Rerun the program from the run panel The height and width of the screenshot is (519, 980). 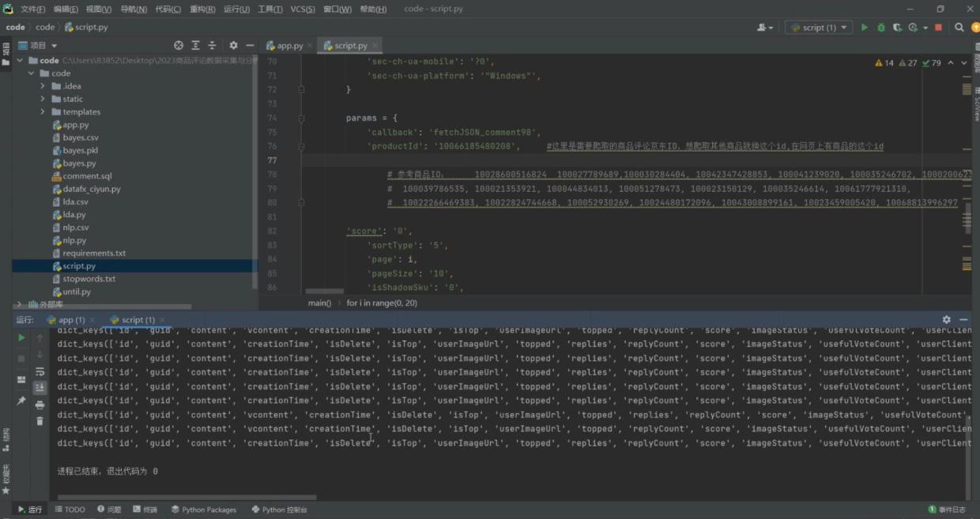[21, 337]
